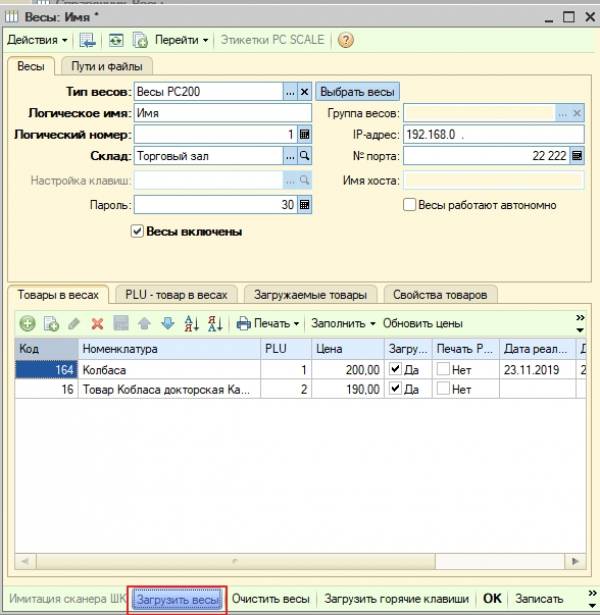Click the Выбрать весы button
The width and height of the screenshot is (600, 615).
[357, 91]
